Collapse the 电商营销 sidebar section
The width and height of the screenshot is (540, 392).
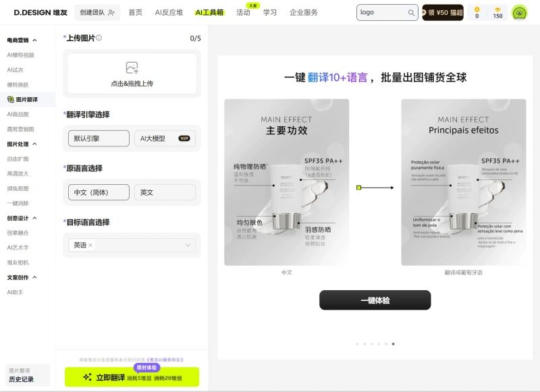tap(24, 39)
